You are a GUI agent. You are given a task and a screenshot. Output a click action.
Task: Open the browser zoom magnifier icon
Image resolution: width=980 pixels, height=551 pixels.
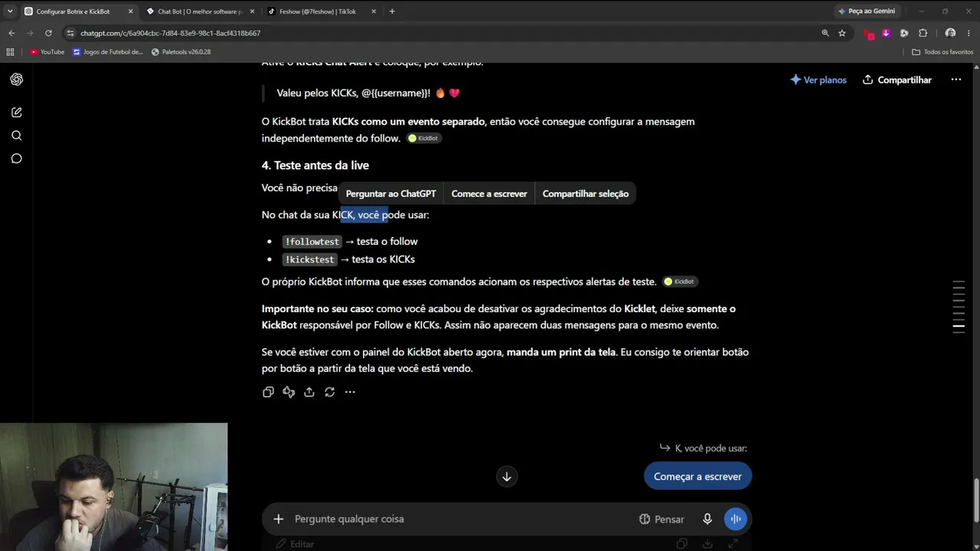tap(825, 33)
